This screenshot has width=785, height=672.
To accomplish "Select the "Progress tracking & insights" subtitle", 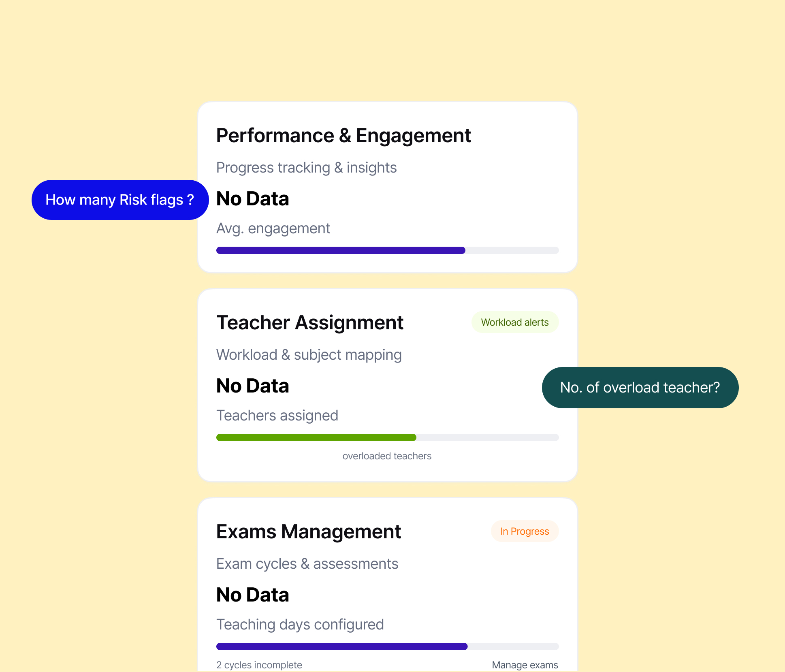I will coord(307,168).
